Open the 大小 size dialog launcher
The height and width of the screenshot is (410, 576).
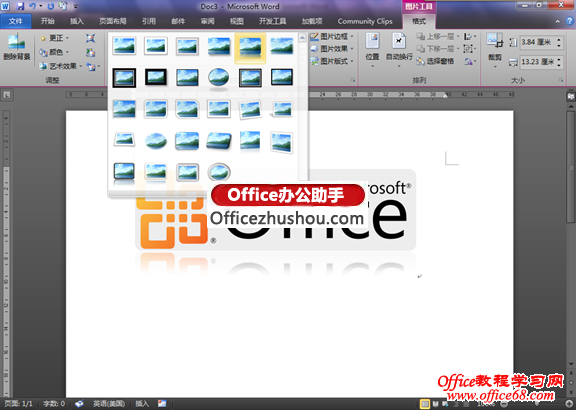coord(561,80)
